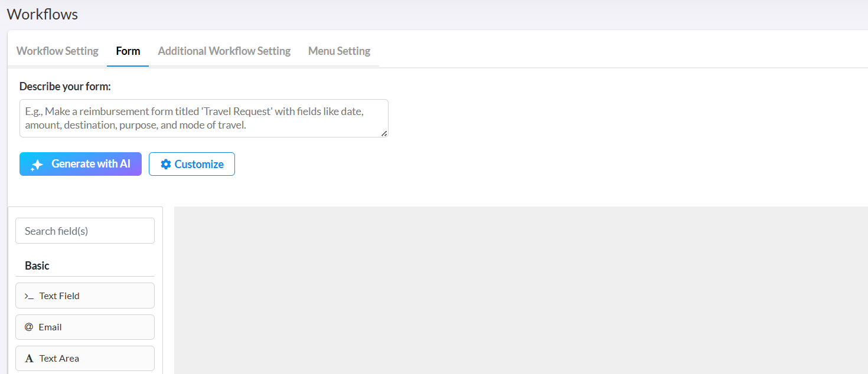Click the Customize button label
The width and height of the screenshot is (868, 374).
coord(199,165)
